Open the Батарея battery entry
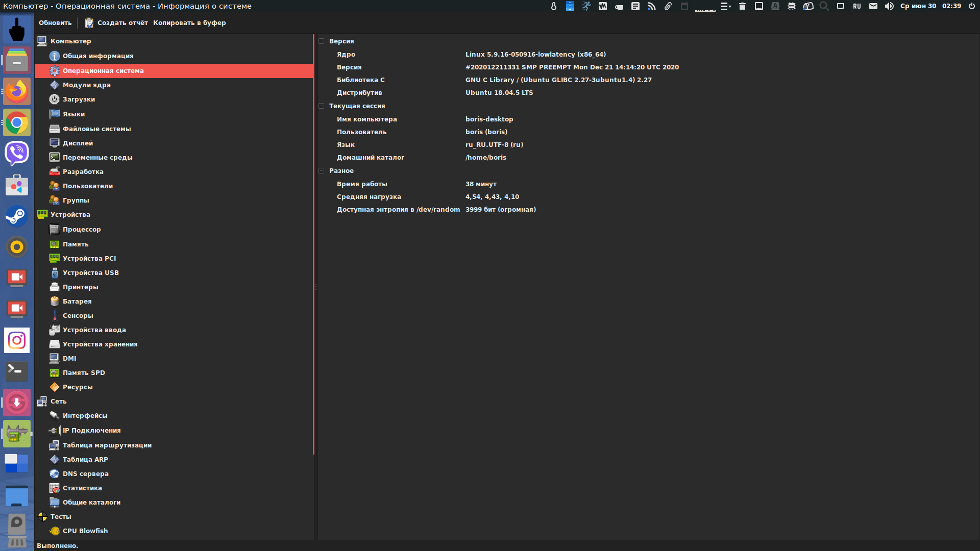Screen dimensions: 980x551 pyautogui.click(x=77, y=302)
